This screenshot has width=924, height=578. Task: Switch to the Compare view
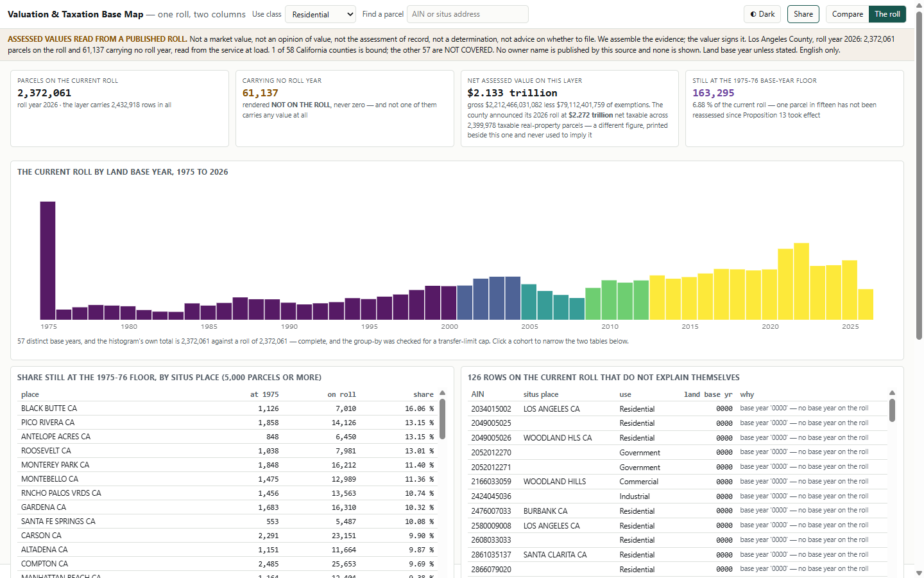(847, 14)
